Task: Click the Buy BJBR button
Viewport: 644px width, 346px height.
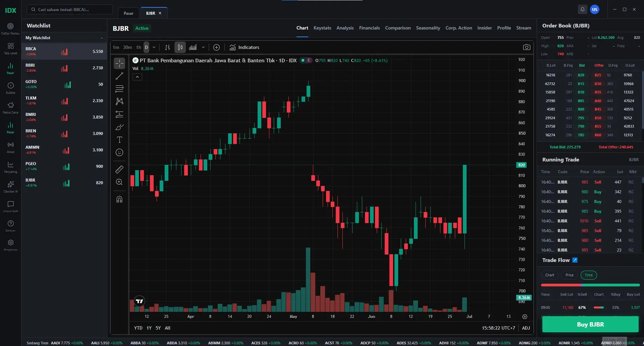Action: [590, 324]
